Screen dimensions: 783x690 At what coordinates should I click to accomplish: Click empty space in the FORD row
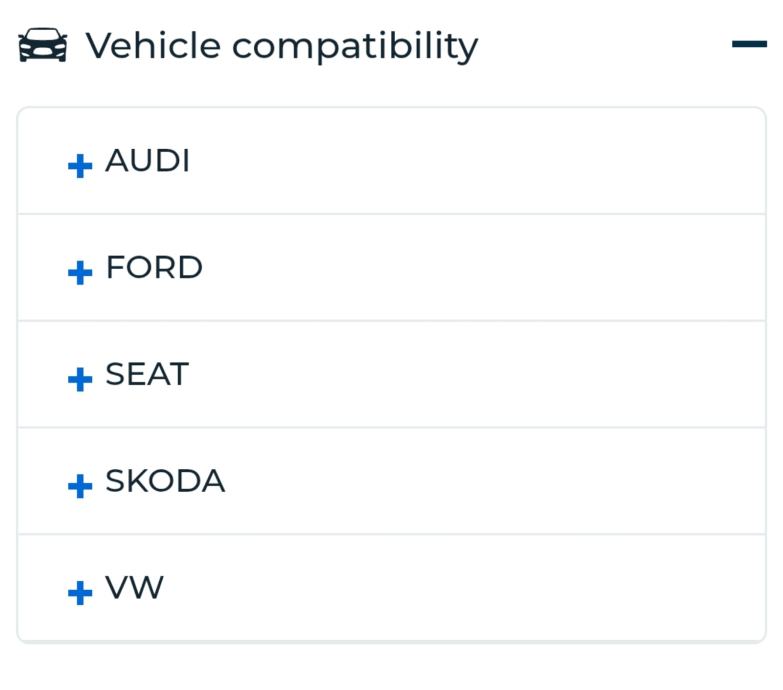click(480, 268)
